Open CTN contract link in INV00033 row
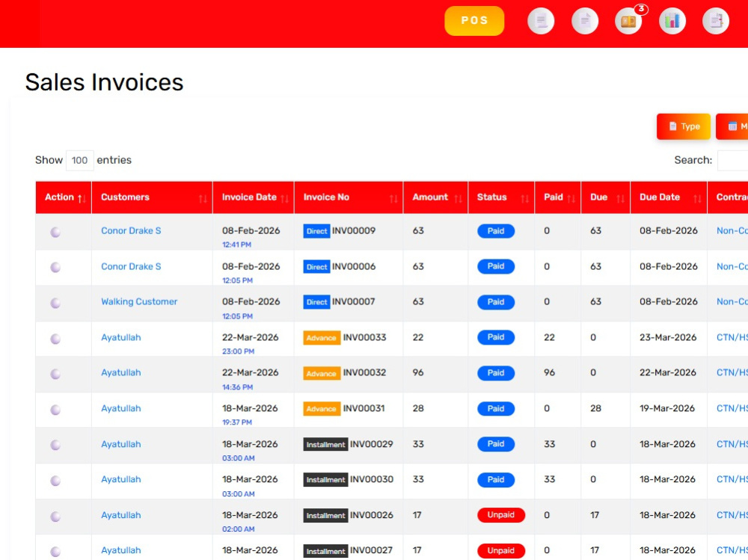 [732, 338]
